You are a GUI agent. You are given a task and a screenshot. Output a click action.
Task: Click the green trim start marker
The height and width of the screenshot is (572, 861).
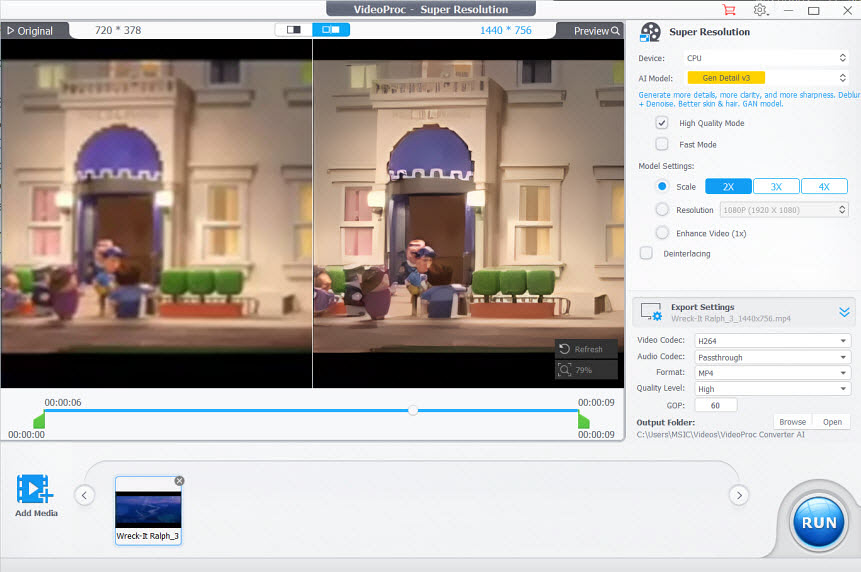point(39,420)
